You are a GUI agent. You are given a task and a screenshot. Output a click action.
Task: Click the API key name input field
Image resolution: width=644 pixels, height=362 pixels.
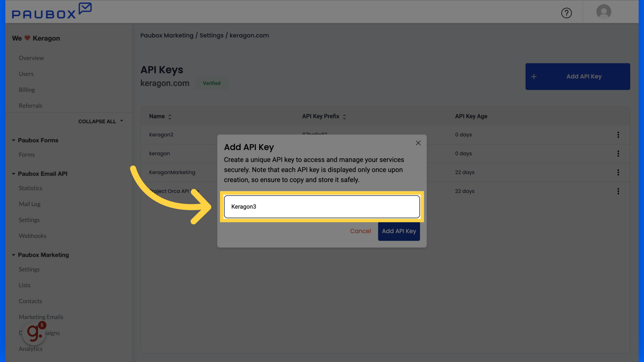point(322,207)
